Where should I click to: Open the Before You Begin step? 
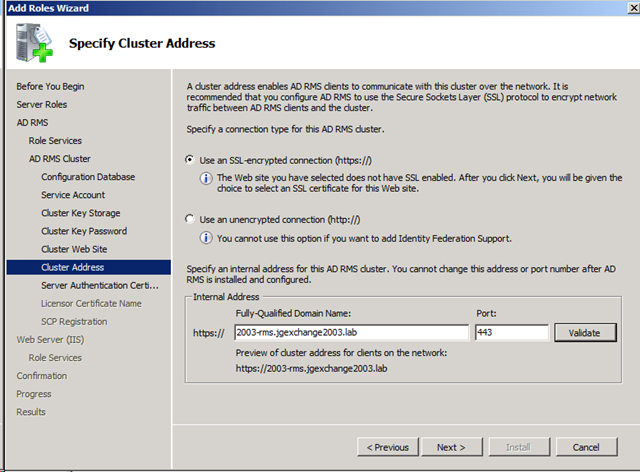50,87
